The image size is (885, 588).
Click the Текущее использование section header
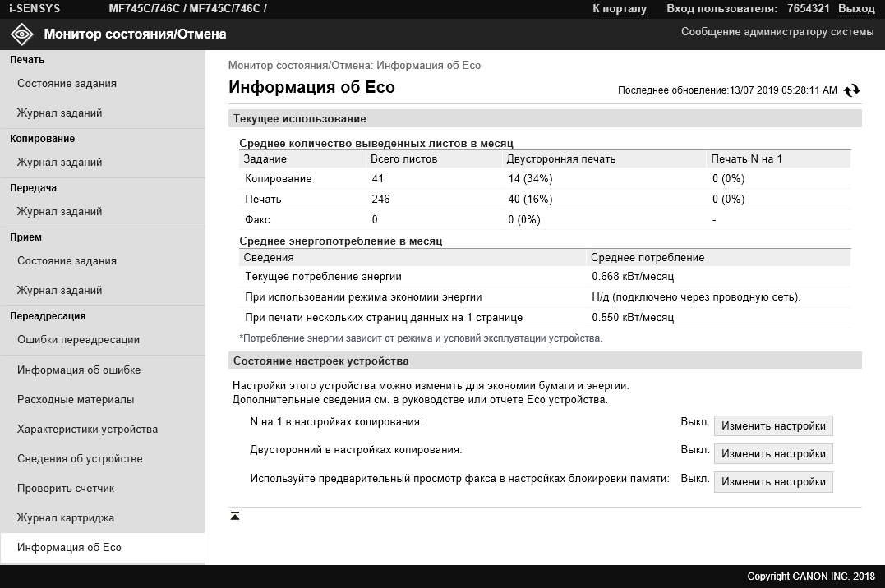point(546,118)
